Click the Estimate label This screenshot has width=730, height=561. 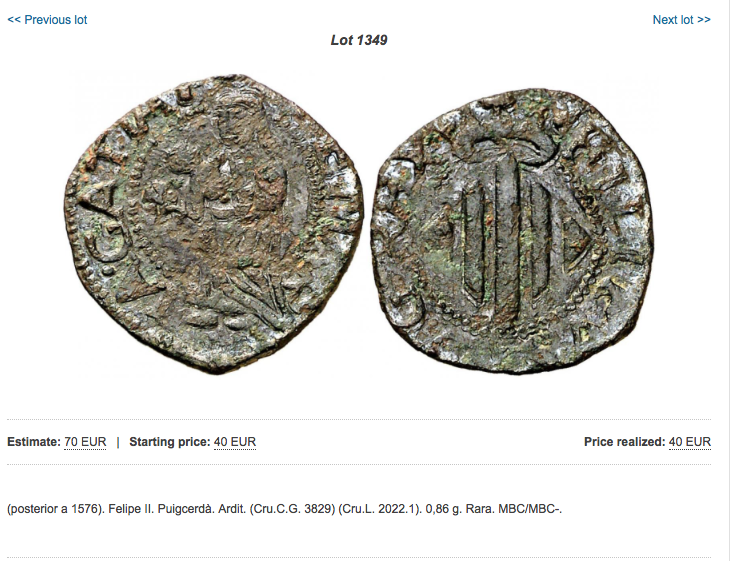click(34, 442)
